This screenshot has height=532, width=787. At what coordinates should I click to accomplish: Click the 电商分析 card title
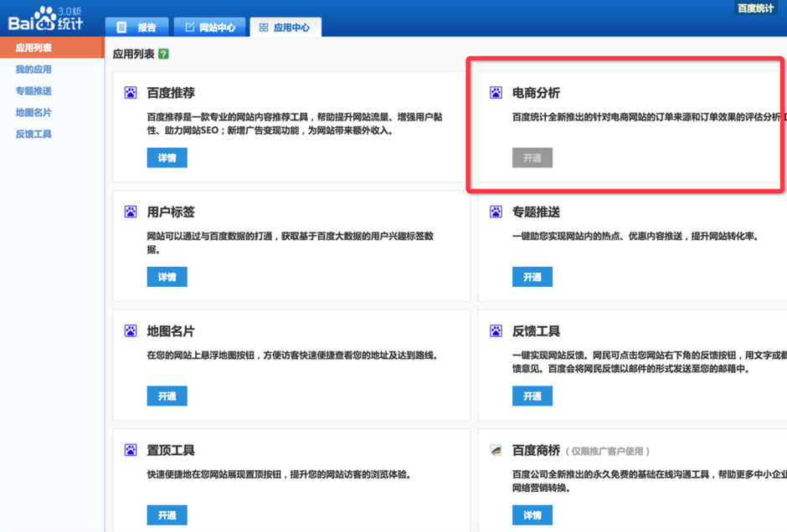pos(536,93)
